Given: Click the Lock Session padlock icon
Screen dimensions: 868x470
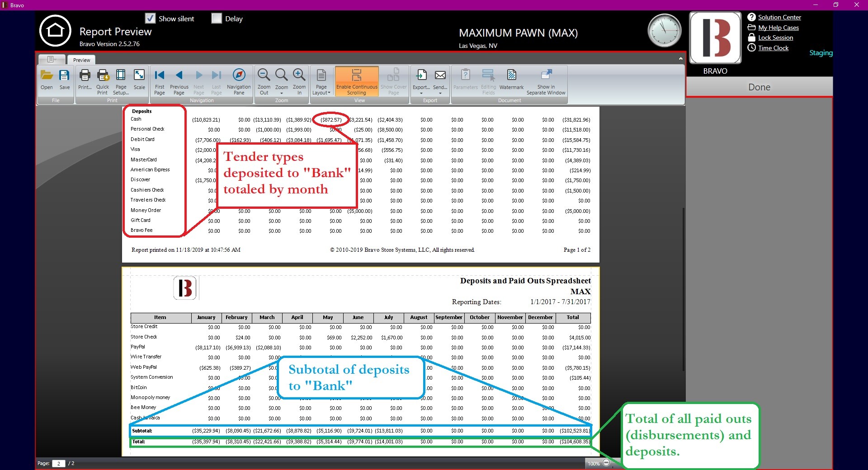Looking at the screenshot, I should (751, 38).
